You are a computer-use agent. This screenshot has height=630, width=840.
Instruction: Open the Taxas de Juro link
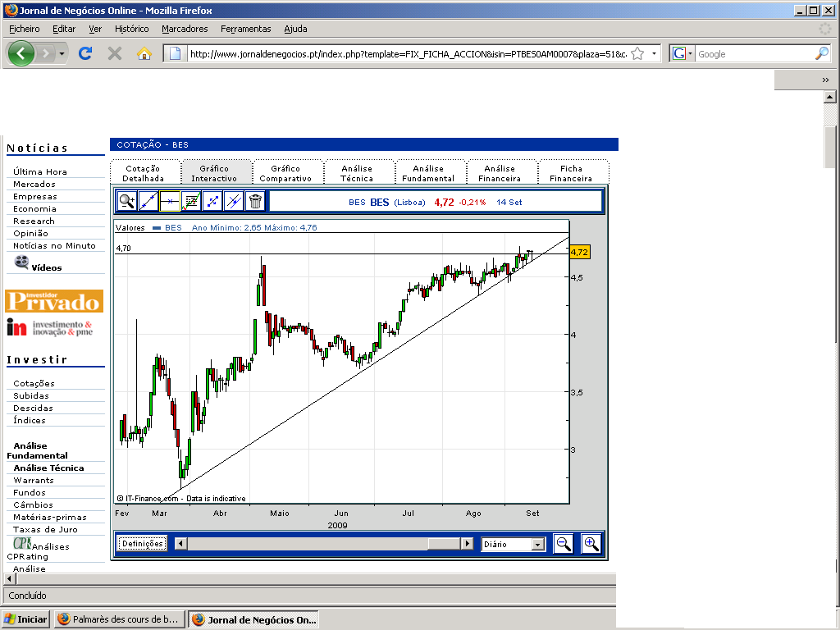click(46, 530)
